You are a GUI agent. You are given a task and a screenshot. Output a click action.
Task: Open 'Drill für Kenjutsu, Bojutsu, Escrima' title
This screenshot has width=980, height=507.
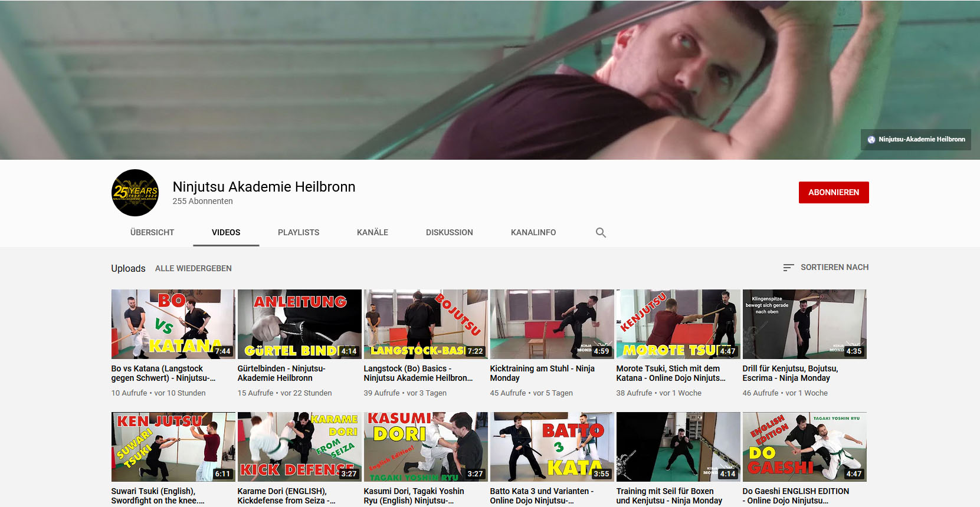(790, 373)
